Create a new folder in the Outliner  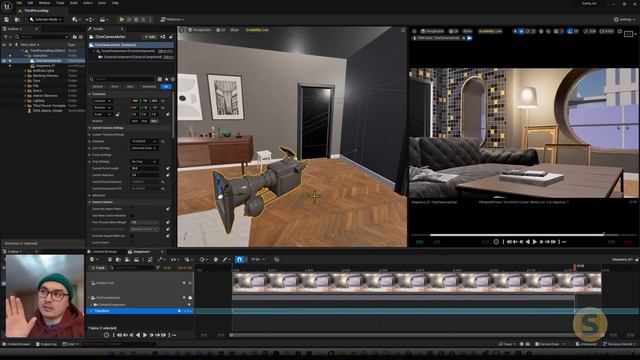pyautogui.click(x=75, y=37)
